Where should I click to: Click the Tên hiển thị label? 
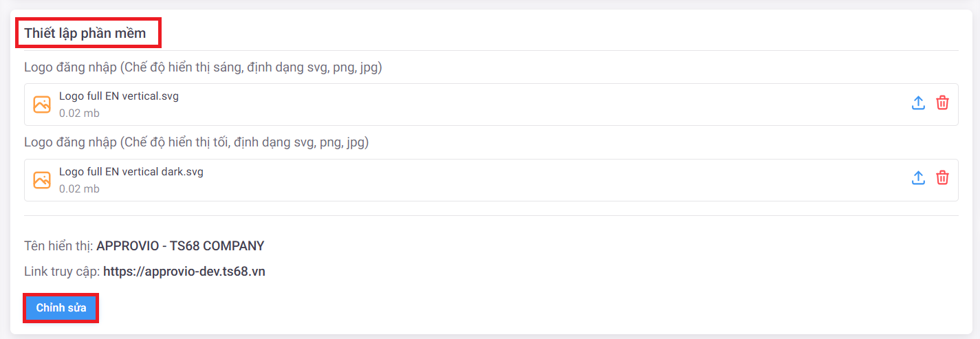[x=58, y=246]
